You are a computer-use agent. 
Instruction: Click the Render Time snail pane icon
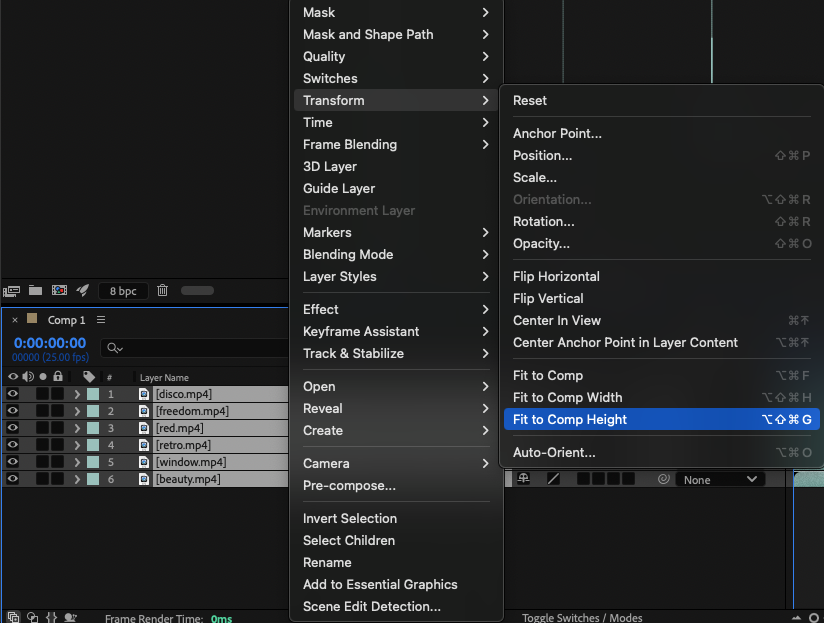(x=70, y=617)
